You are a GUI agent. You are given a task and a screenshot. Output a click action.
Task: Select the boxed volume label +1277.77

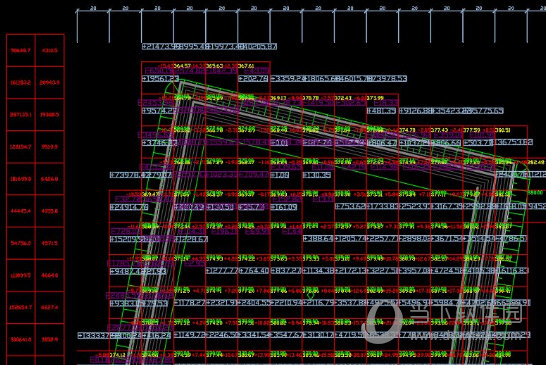coord(222,271)
